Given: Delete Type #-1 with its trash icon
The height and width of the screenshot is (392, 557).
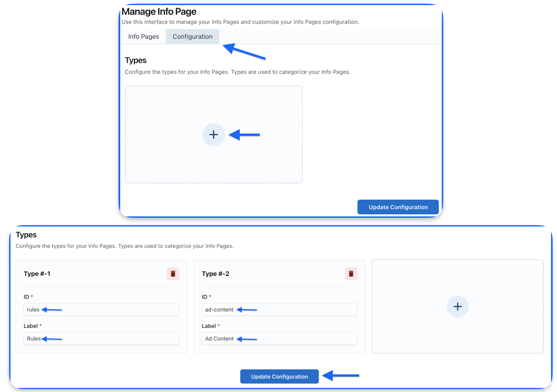Looking at the screenshot, I should point(173,274).
